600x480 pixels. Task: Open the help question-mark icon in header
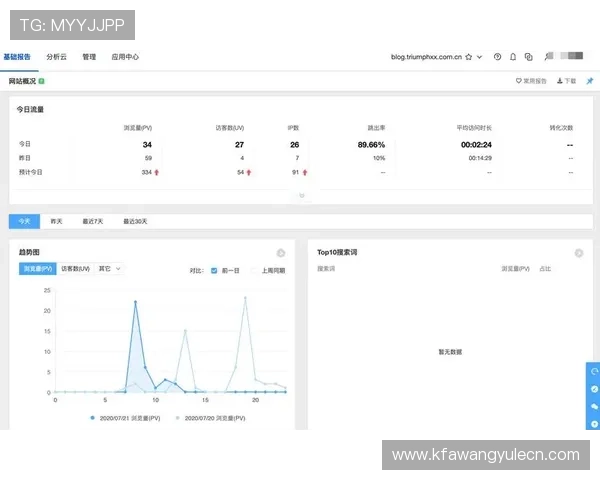[498, 57]
